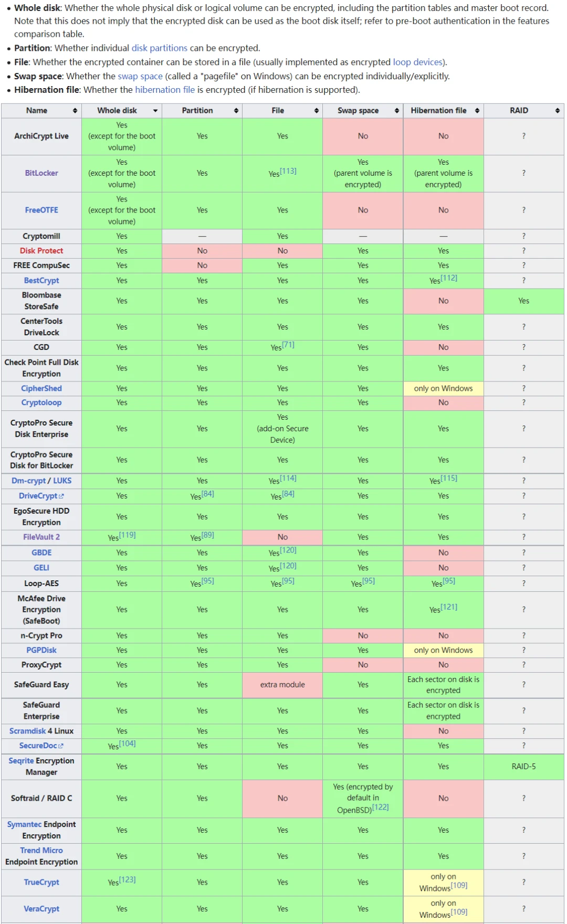Visit the "hibernation file" link in the bullet list
This screenshot has height=924, width=567.
(x=165, y=90)
